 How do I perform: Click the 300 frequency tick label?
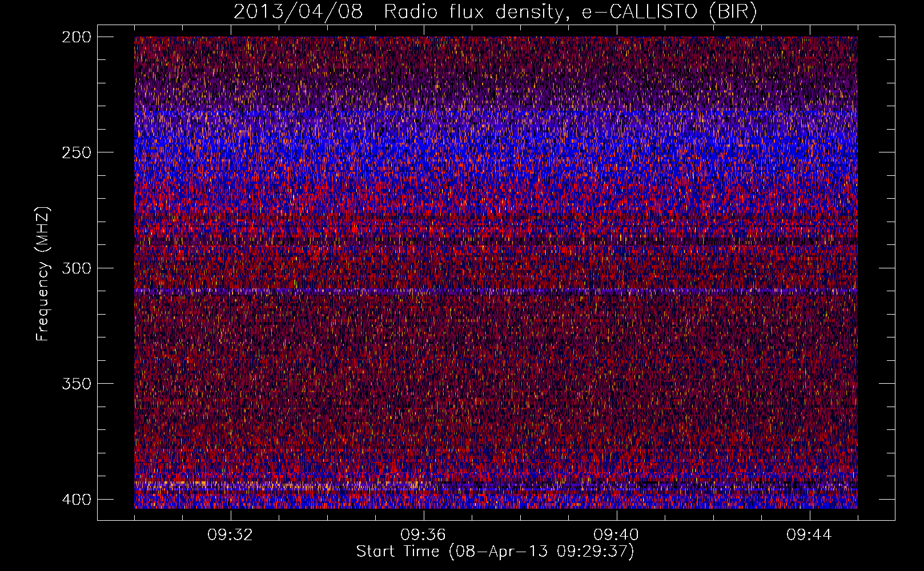click(76, 268)
